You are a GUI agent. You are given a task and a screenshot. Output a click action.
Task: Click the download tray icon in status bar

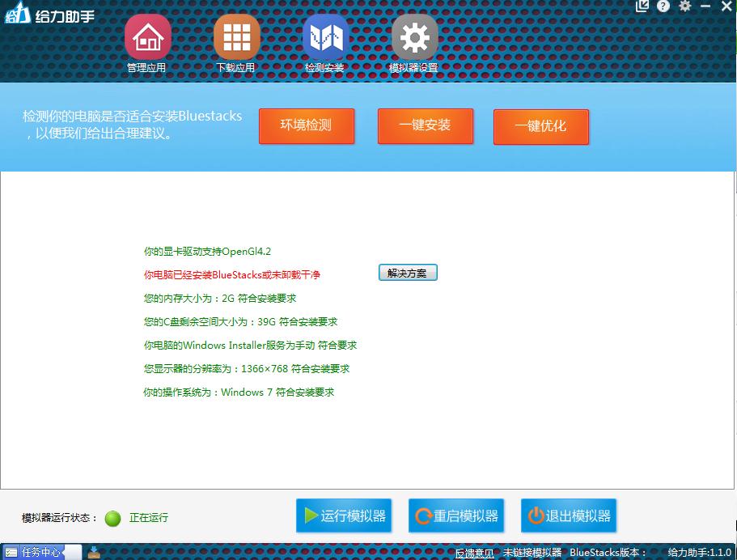coord(94,552)
